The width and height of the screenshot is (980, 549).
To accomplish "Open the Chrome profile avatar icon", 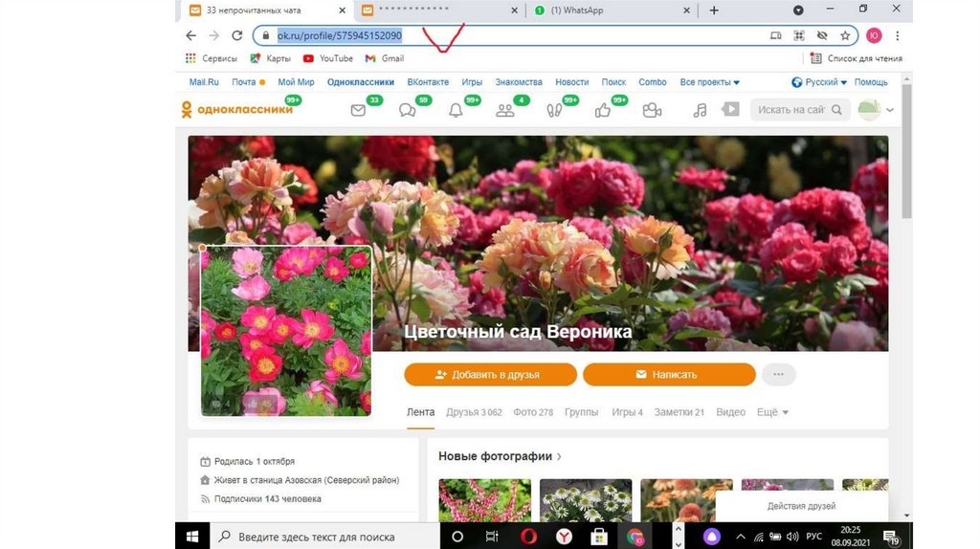I will pos(874,35).
